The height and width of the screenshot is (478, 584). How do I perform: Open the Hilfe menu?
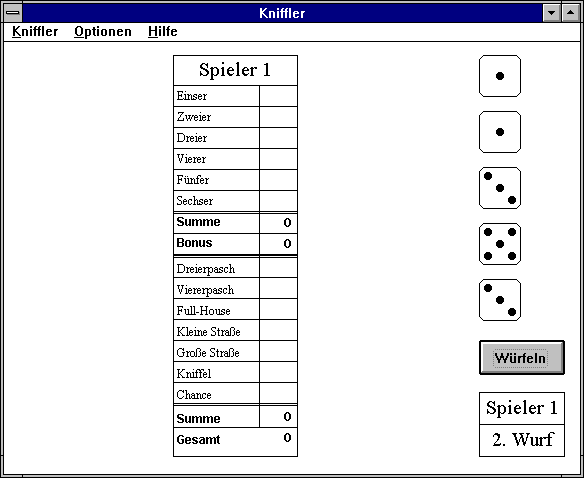point(163,32)
